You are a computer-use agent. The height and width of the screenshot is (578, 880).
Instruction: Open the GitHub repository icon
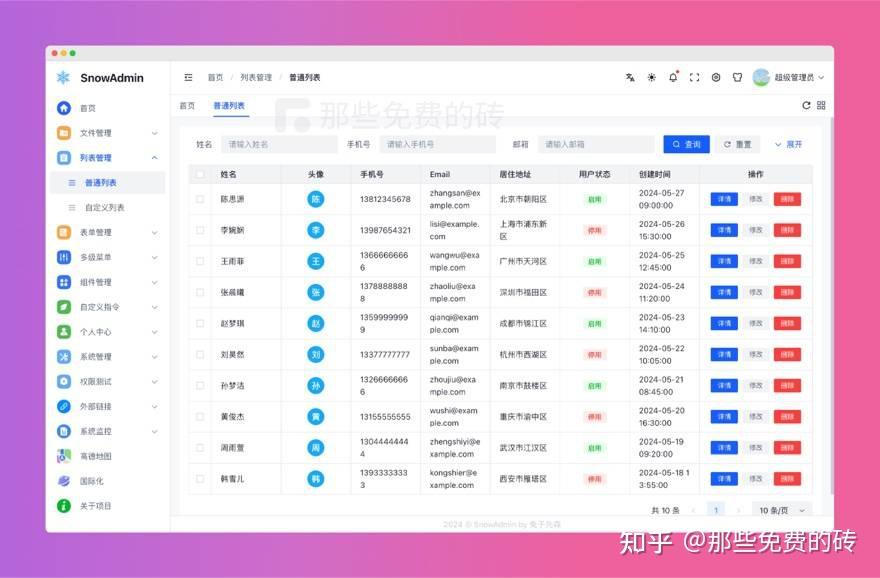click(738, 77)
